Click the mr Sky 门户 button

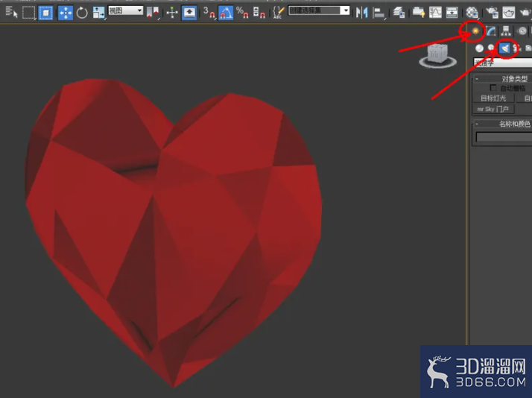tap(493, 109)
